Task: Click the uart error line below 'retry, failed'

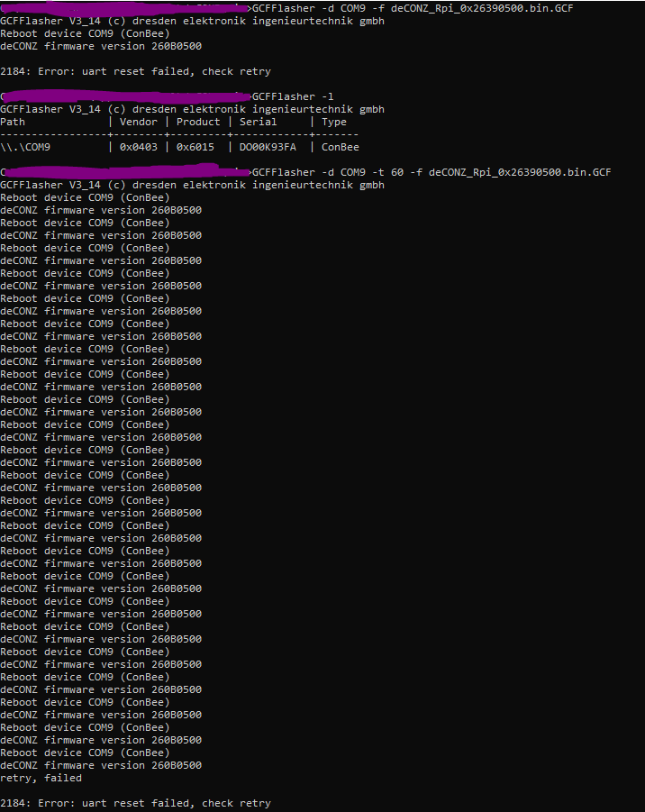Action: [136, 803]
